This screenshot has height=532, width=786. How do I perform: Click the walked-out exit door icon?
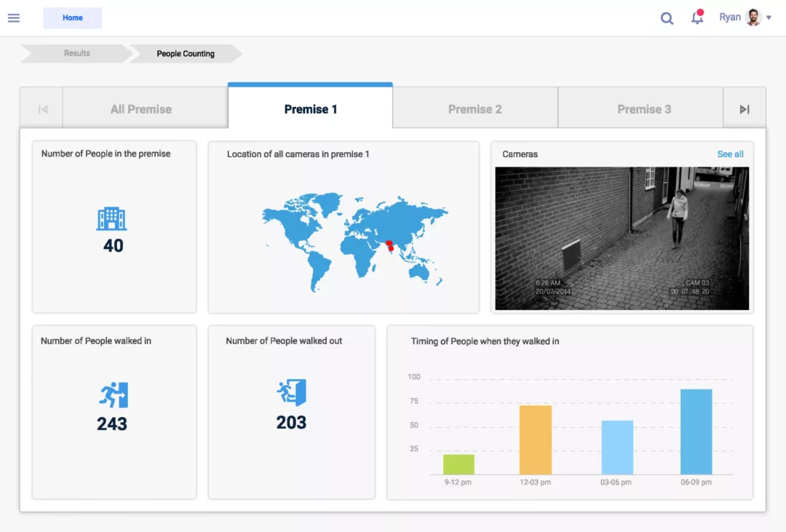point(292,393)
